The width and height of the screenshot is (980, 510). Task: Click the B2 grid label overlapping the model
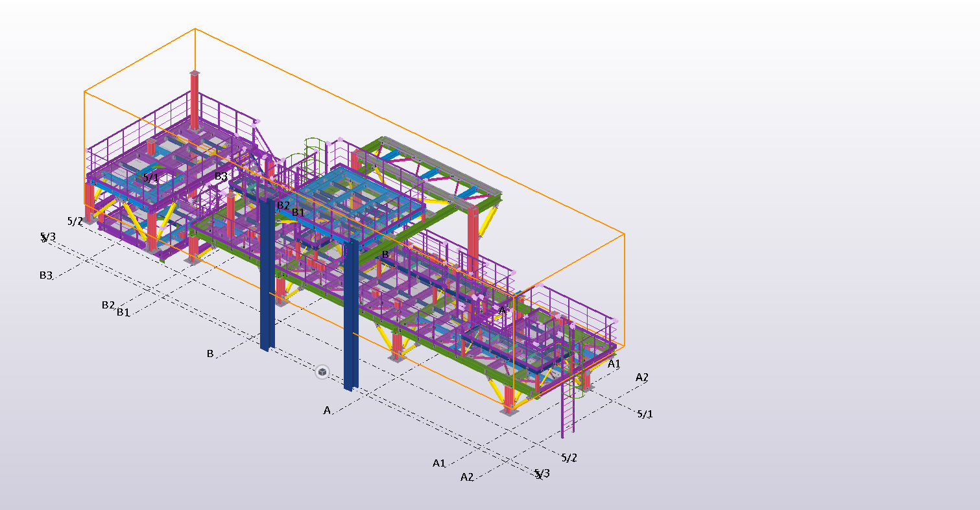(283, 205)
